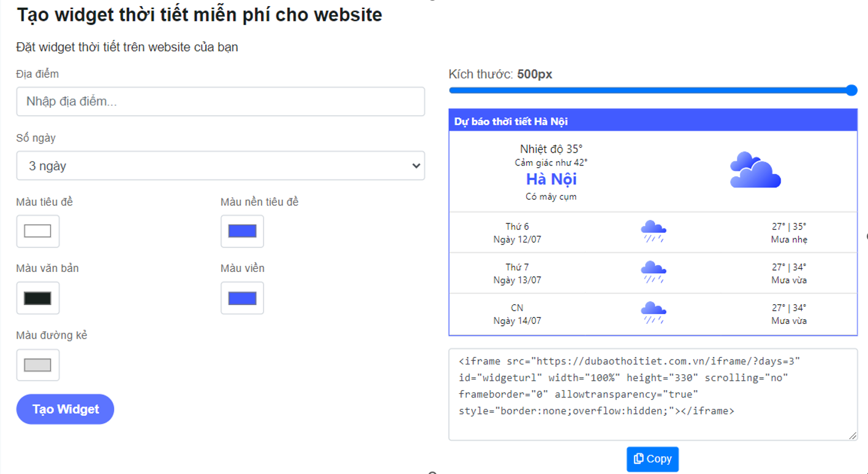Viewport: 868px width, 474px height.
Task: Click the rain cloud icon for CN
Action: (654, 312)
